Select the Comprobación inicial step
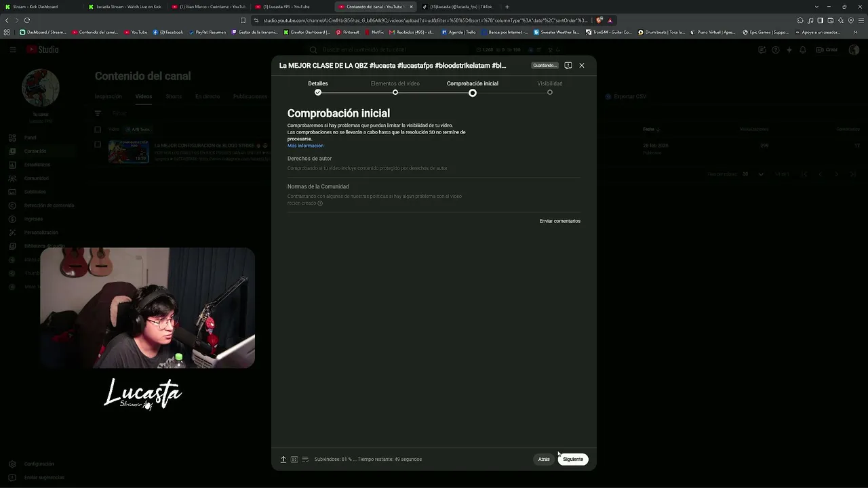Viewport: 868px width, 488px height. pyautogui.click(x=473, y=87)
